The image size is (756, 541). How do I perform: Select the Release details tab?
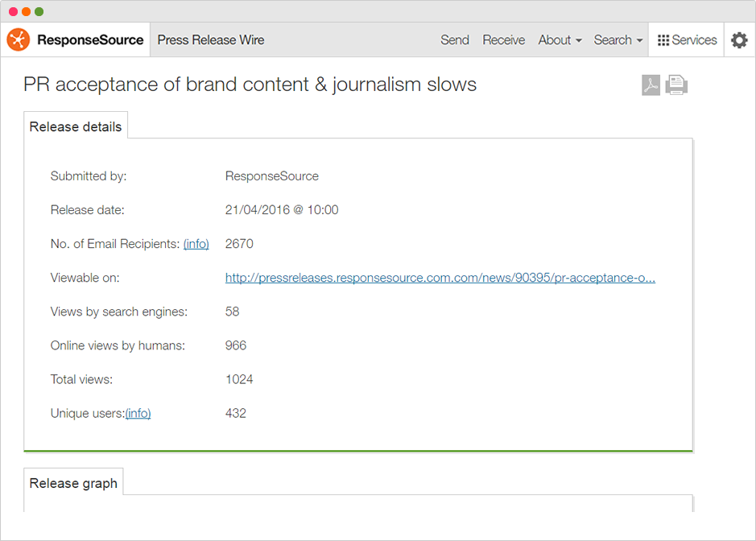coord(76,126)
